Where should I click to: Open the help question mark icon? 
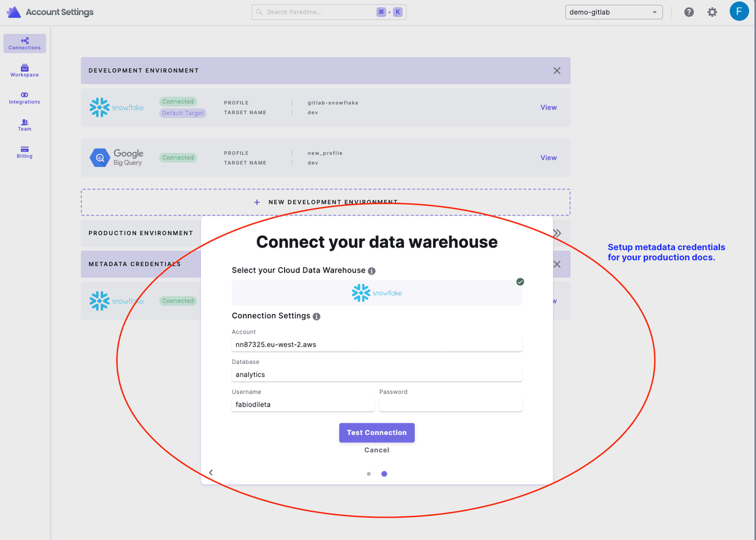[x=689, y=12]
